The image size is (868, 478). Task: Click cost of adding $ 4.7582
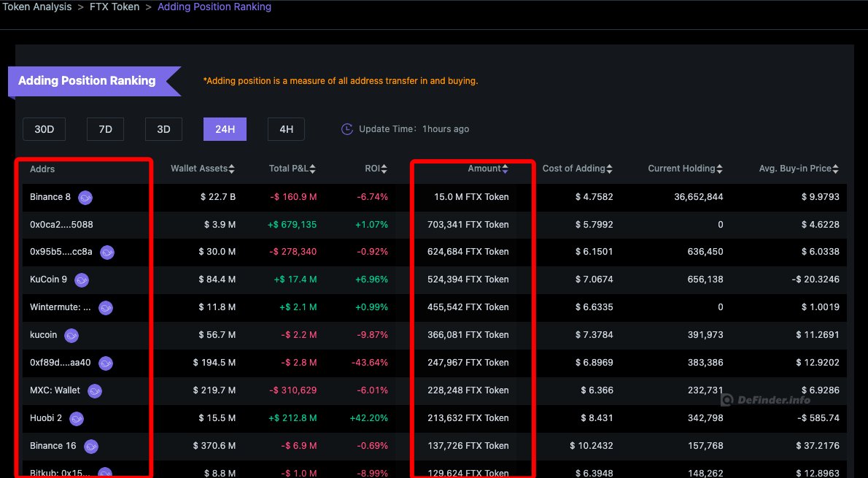pyautogui.click(x=594, y=196)
